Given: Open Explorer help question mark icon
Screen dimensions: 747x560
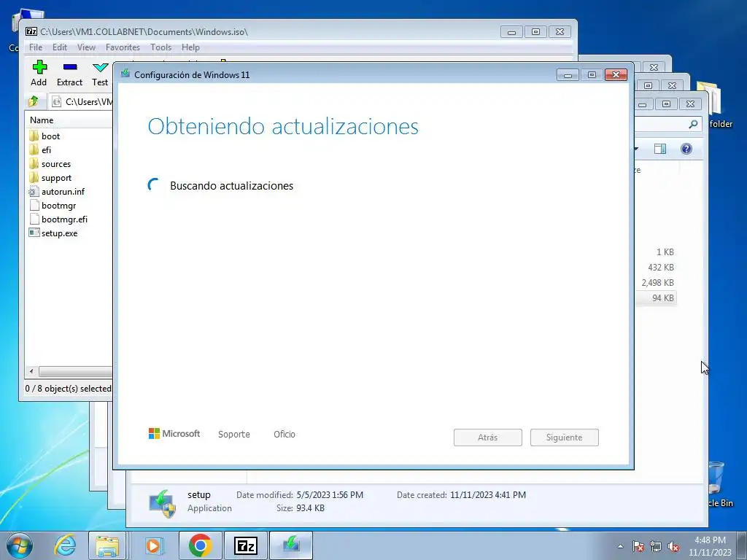Looking at the screenshot, I should pos(686,149).
